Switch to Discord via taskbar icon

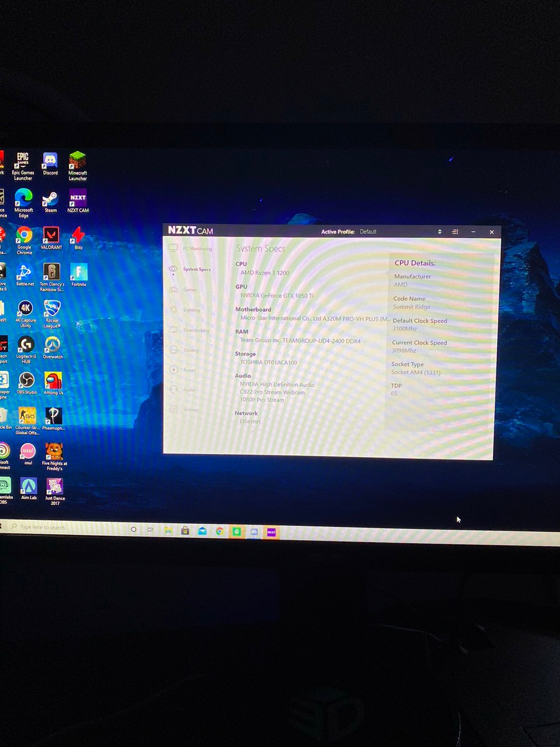(x=254, y=532)
